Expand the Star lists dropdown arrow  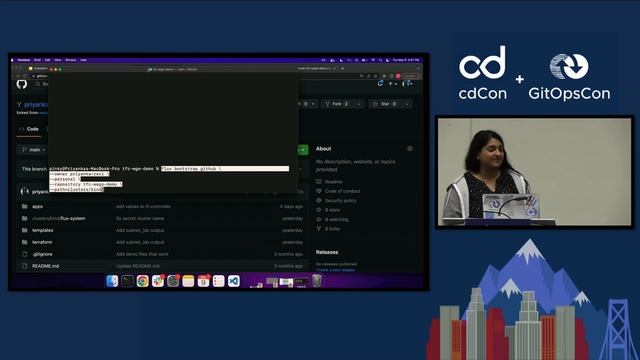click(x=407, y=104)
